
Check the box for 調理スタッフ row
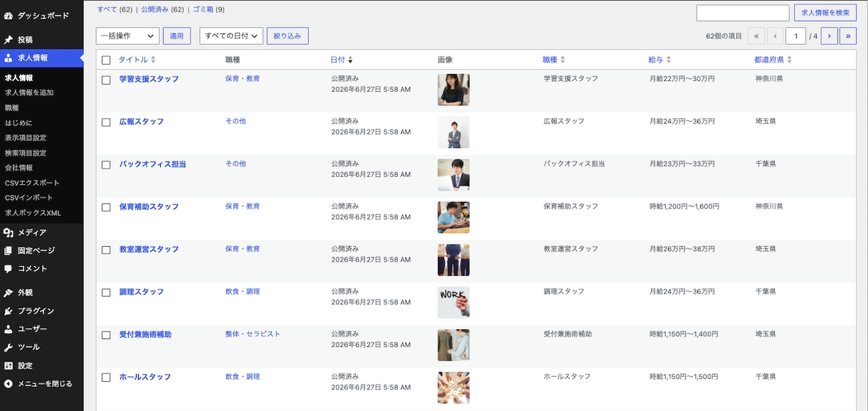[106, 292]
